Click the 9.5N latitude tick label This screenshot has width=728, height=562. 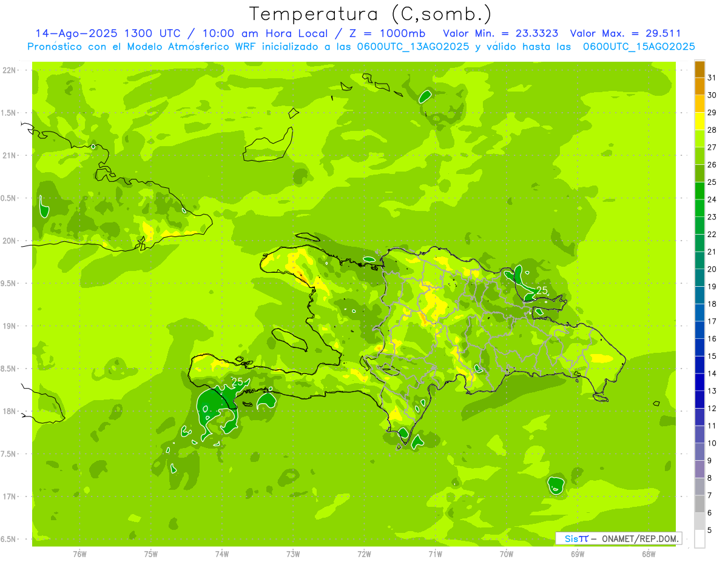tap(10, 284)
